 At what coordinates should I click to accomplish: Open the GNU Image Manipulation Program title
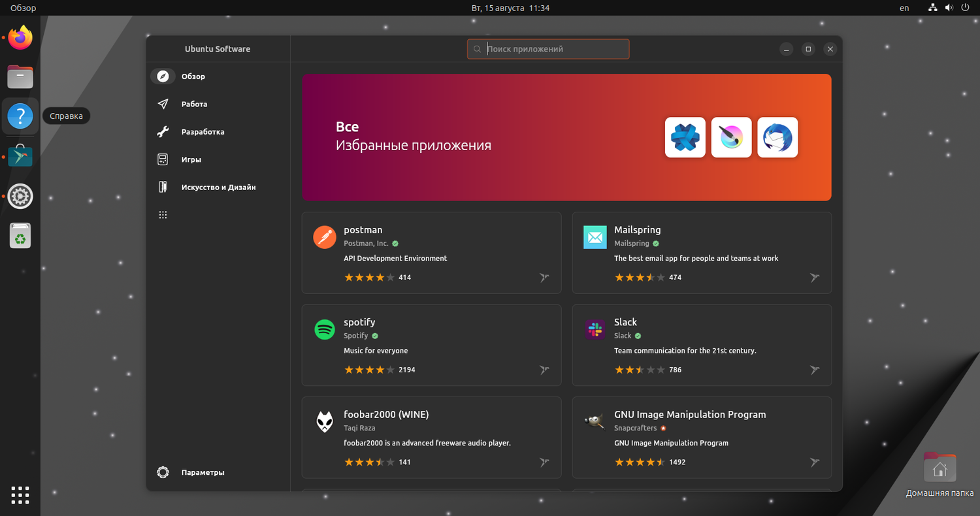point(690,415)
